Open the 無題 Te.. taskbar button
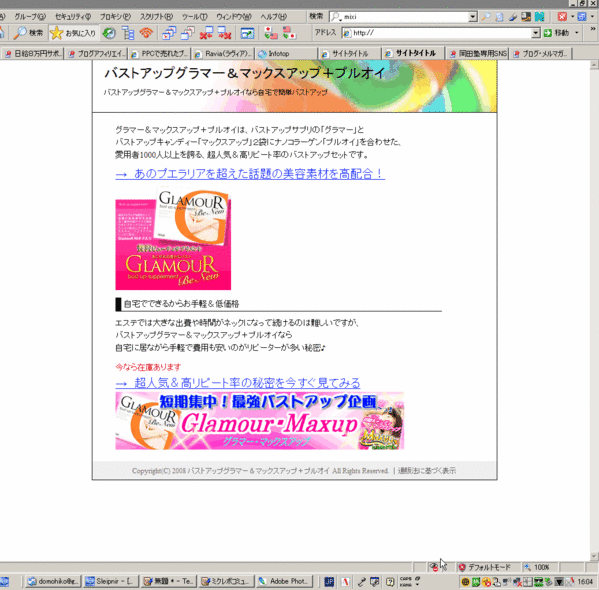599x590 pixels. (168, 582)
